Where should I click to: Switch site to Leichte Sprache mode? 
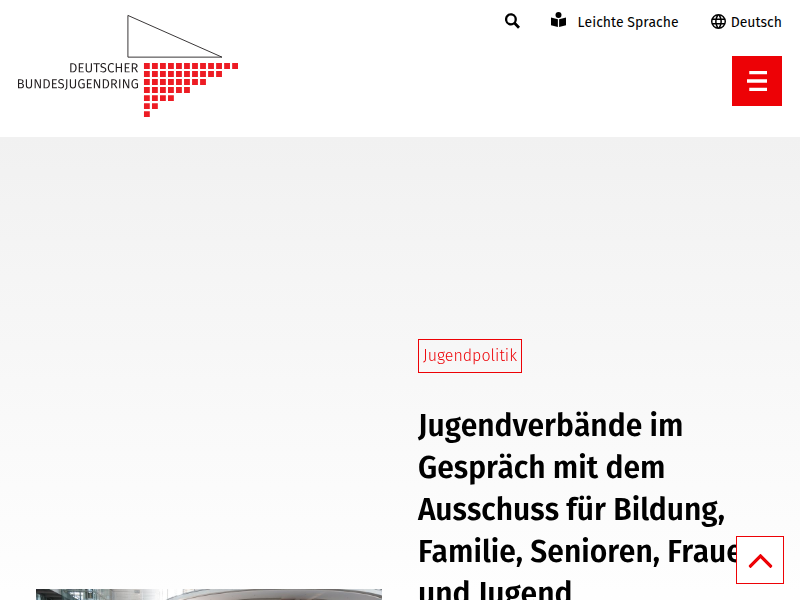pos(614,21)
